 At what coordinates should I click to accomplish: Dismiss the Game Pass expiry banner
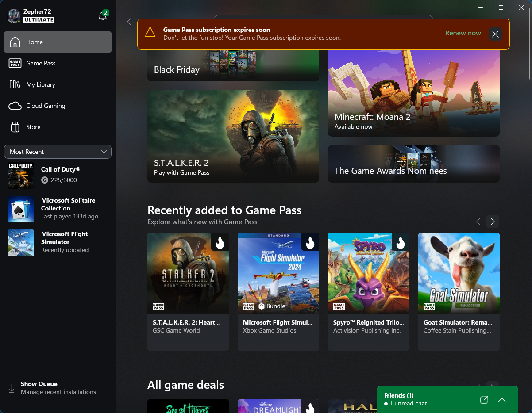pos(495,34)
